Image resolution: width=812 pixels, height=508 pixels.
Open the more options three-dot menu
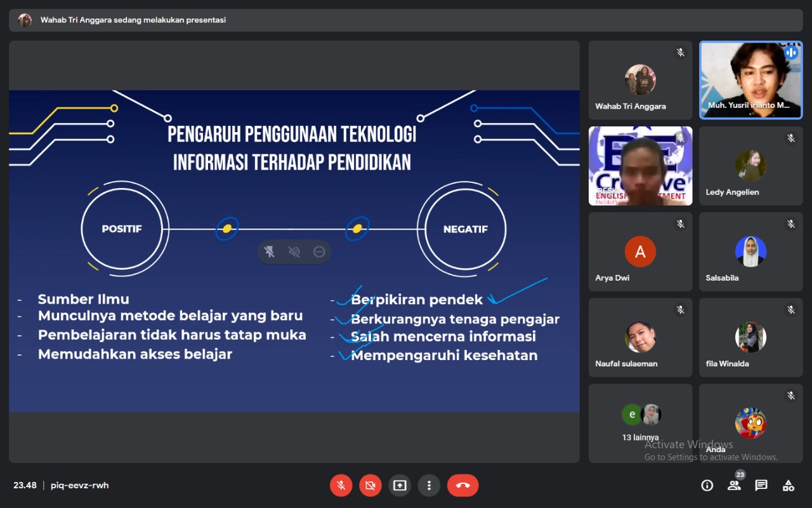[x=429, y=485]
